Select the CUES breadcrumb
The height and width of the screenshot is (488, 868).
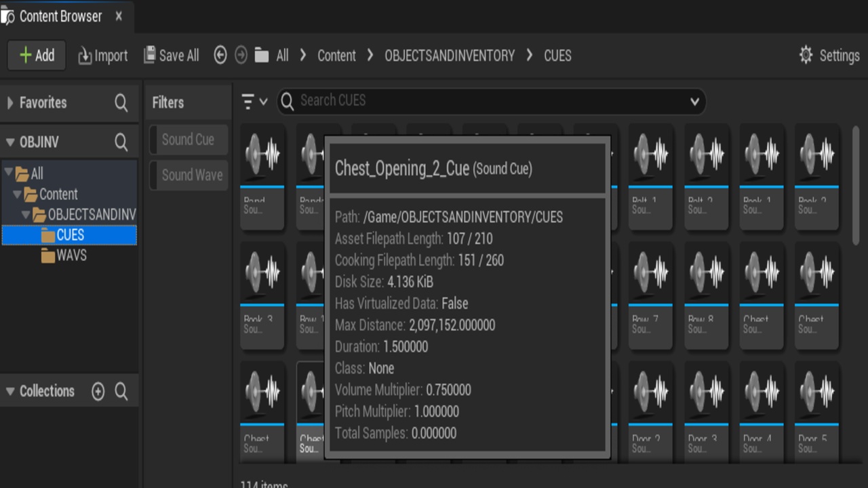pyautogui.click(x=557, y=56)
